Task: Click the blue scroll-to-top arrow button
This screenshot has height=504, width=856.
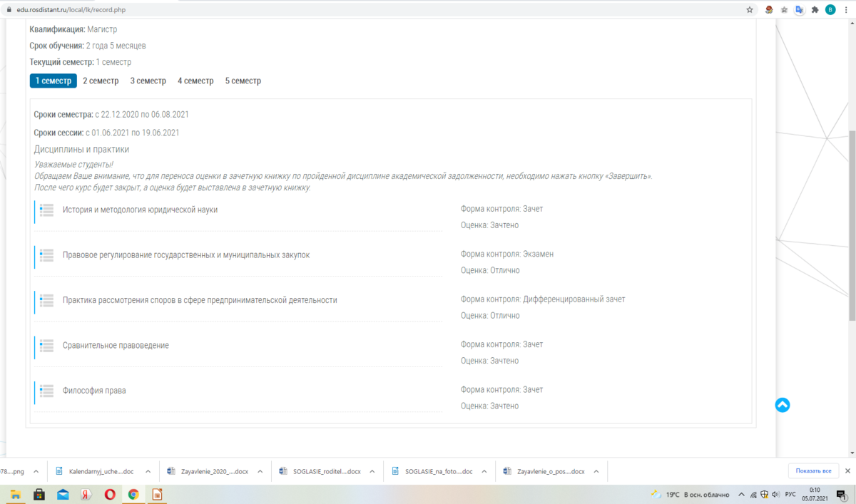Action: [783, 405]
